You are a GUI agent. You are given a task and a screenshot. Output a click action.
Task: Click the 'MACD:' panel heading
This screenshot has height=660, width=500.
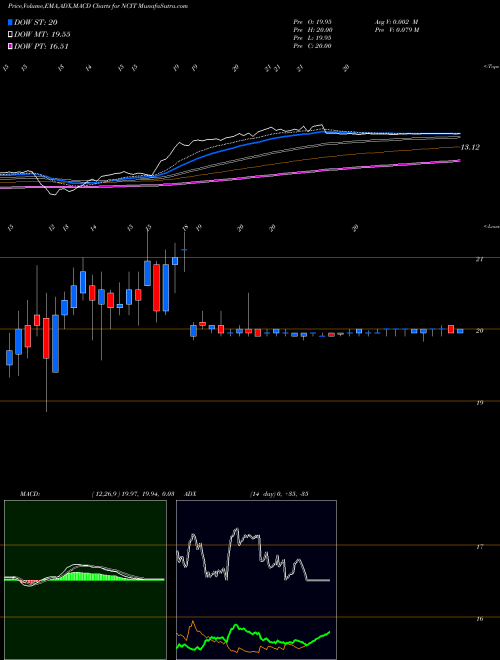coord(29,494)
